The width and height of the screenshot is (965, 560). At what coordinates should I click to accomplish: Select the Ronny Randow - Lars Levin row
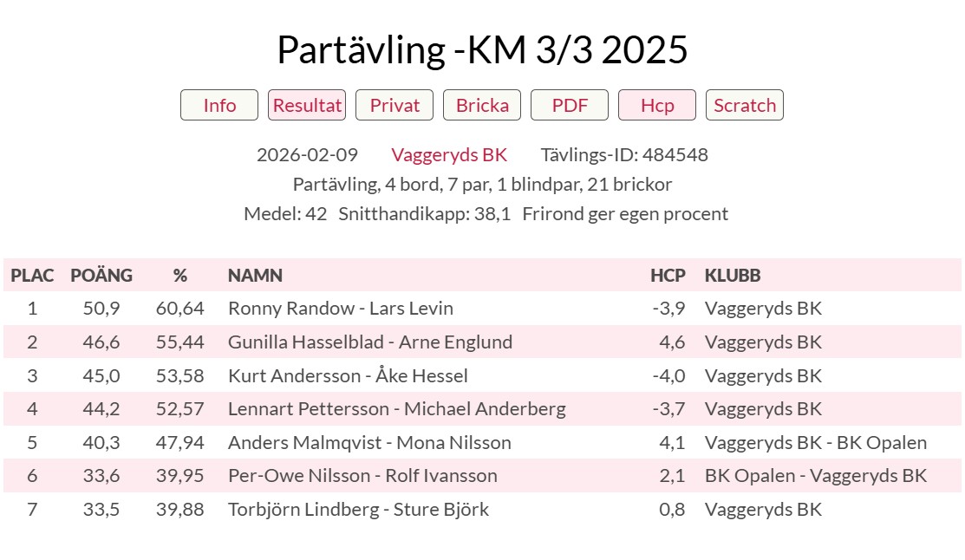[340, 309]
